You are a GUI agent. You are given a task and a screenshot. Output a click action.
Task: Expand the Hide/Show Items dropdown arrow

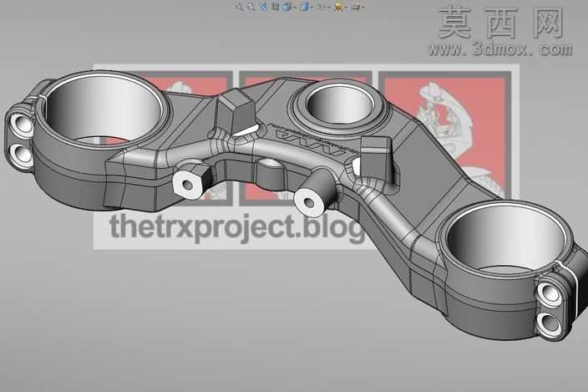coord(329,8)
